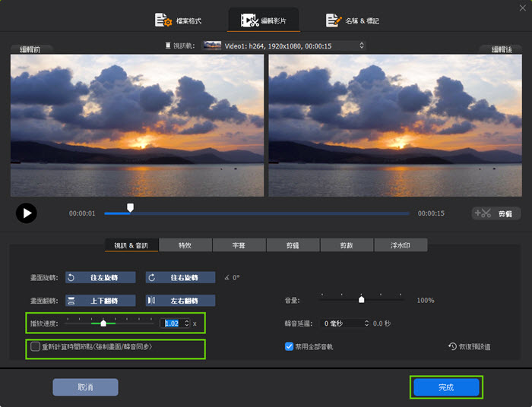This screenshot has height=407, width=532.
Task: Open the Name & Tags (名稱 & 標記) tab
Action: 352,21
